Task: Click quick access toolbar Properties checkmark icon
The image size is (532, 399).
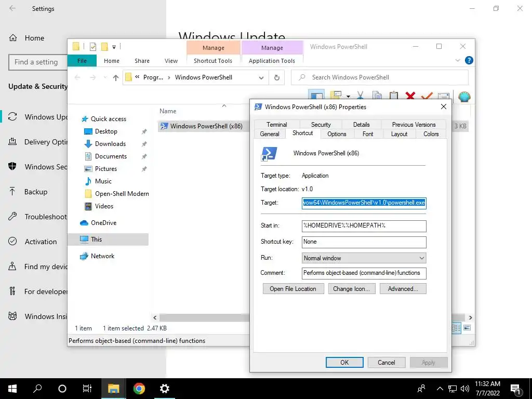Action: click(x=93, y=47)
